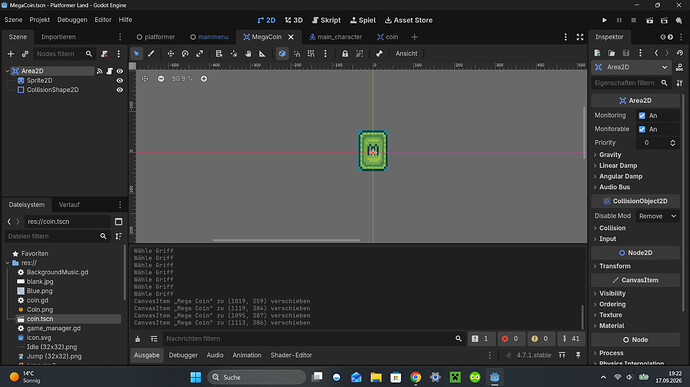The width and height of the screenshot is (690, 387).
Task: Switch to the Verlauf tab
Action: point(69,205)
